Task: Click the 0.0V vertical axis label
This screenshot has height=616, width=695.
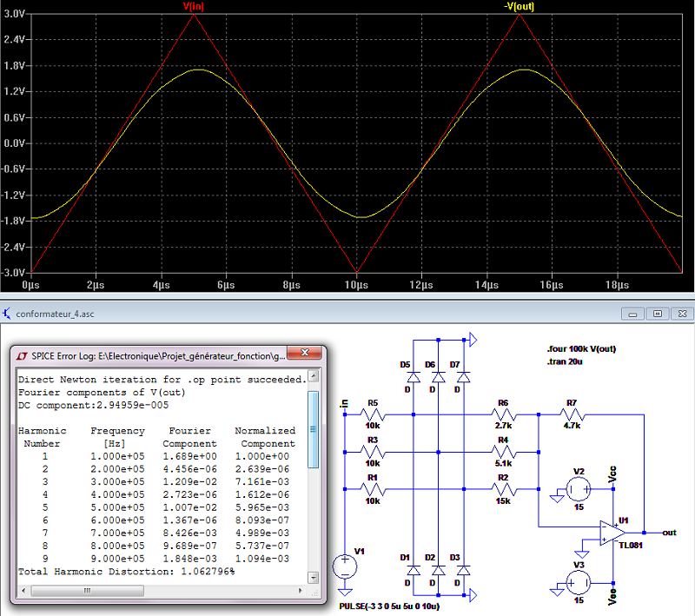Action: pos(14,143)
